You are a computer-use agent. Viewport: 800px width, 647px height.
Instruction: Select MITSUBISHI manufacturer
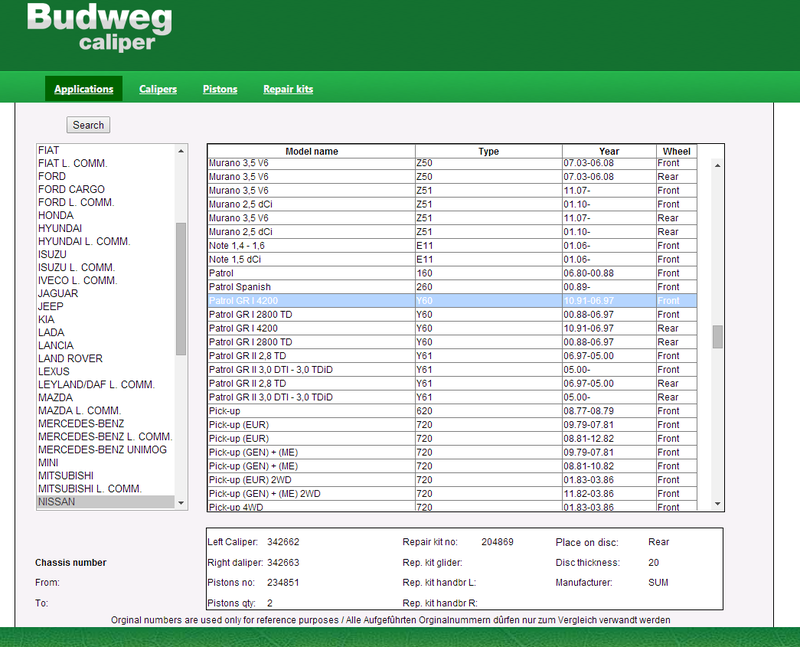(x=106, y=476)
